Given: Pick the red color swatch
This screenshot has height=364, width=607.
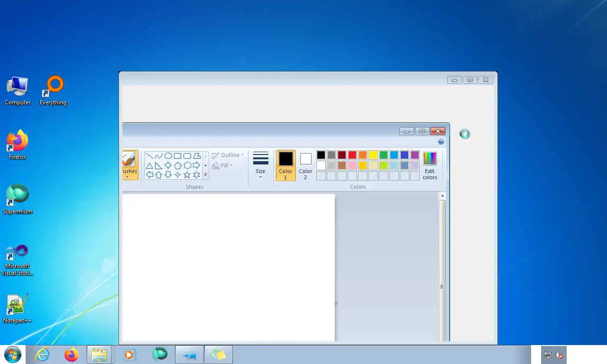Looking at the screenshot, I should 352,155.
